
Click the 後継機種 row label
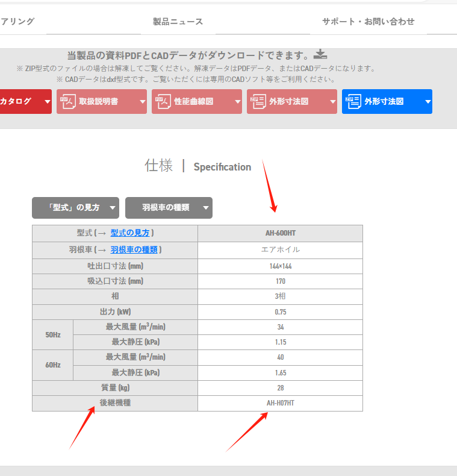click(x=116, y=403)
